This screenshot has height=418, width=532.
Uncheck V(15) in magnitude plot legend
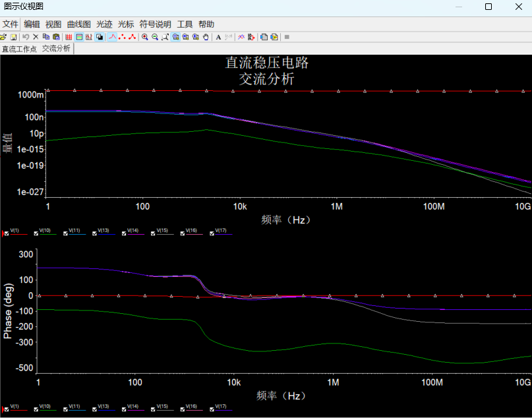(x=153, y=233)
